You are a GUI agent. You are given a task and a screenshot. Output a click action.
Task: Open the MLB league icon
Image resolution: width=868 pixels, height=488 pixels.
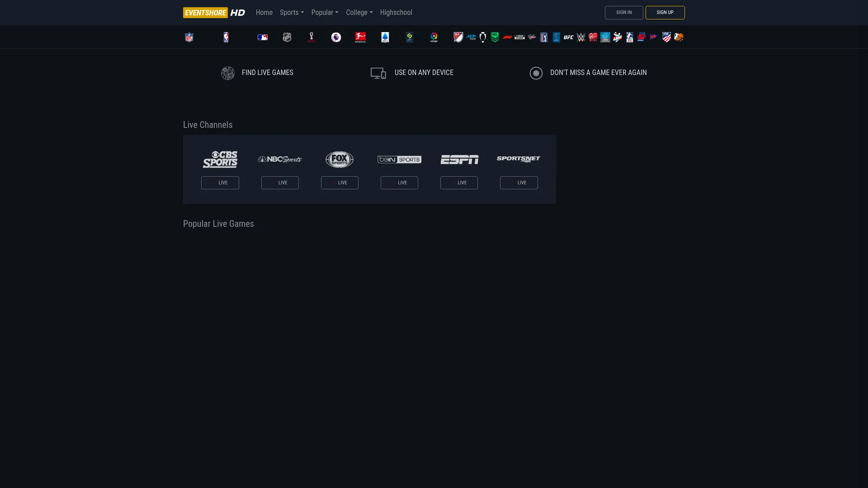click(x=263, y=37)
